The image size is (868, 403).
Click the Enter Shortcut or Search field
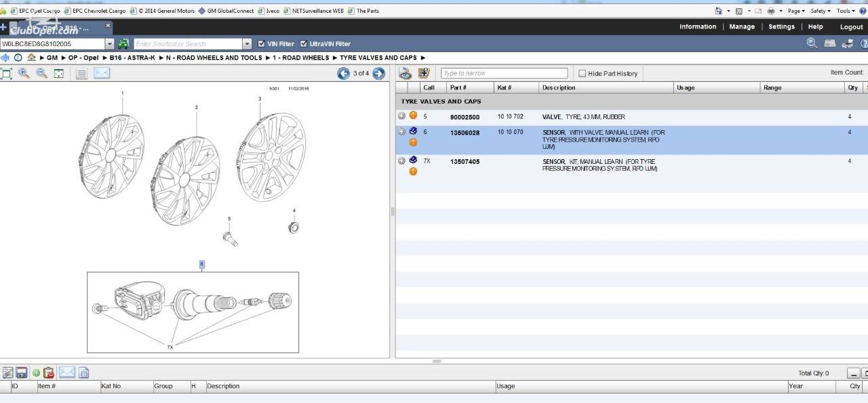(x=188, y=44)
